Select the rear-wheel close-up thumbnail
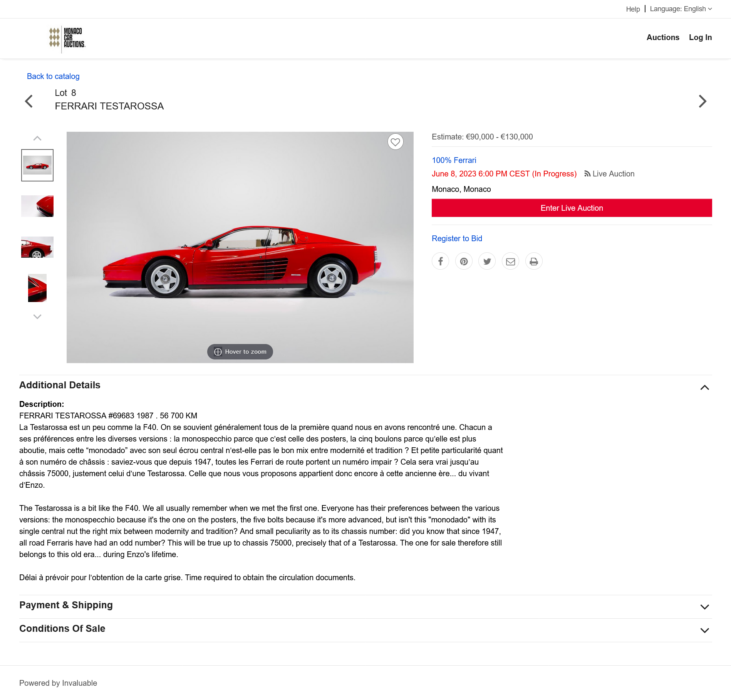Viewport: 731px width, 700px height. coord(37,247)
